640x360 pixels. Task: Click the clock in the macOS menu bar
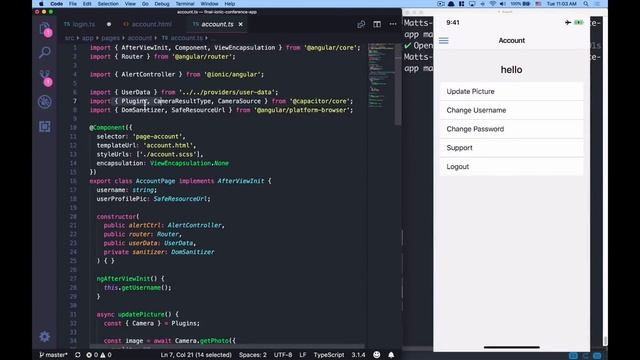562,4
